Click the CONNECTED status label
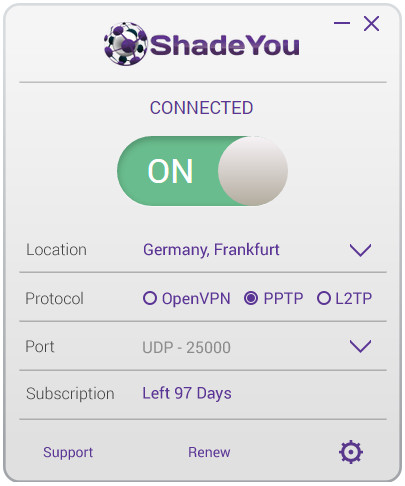The height and width of the screenshot is (486, 405). (x=201, y=108)
